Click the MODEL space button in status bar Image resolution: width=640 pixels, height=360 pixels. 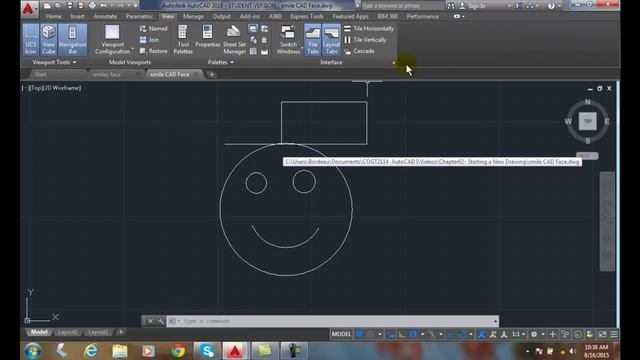(341, 334)
